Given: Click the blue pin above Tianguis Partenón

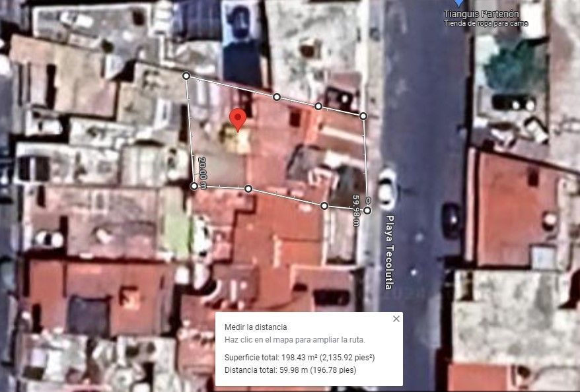Looking at the screenshot, I should pos(458,3).
